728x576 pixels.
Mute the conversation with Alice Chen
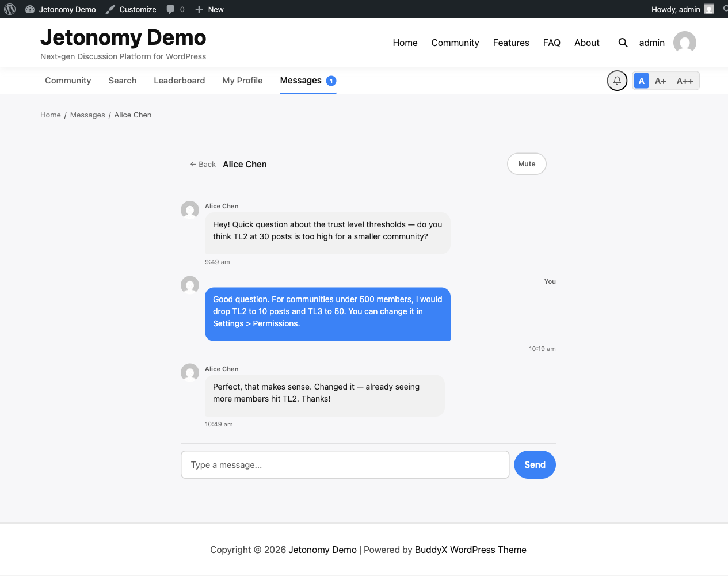tap(527, 163)
